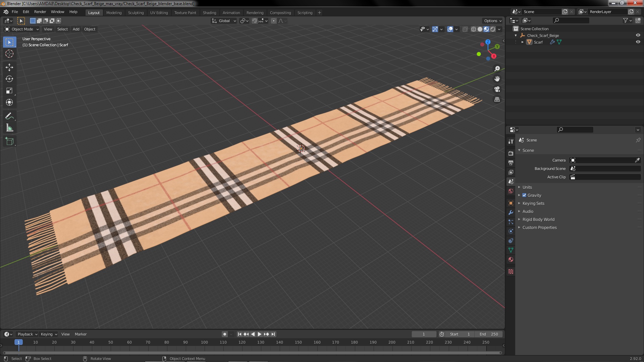The image size is (644, 362).
Task: Open the Particle properties tab
Action: tap(511, 222)
